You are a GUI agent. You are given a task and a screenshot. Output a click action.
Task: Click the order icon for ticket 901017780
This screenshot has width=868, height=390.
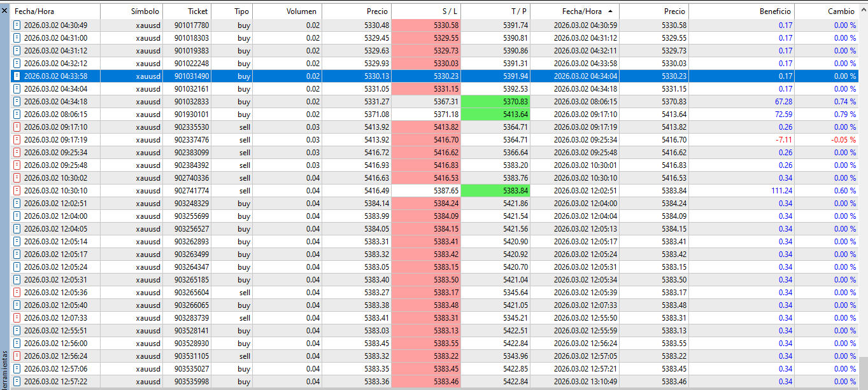[x=17, y=25]
